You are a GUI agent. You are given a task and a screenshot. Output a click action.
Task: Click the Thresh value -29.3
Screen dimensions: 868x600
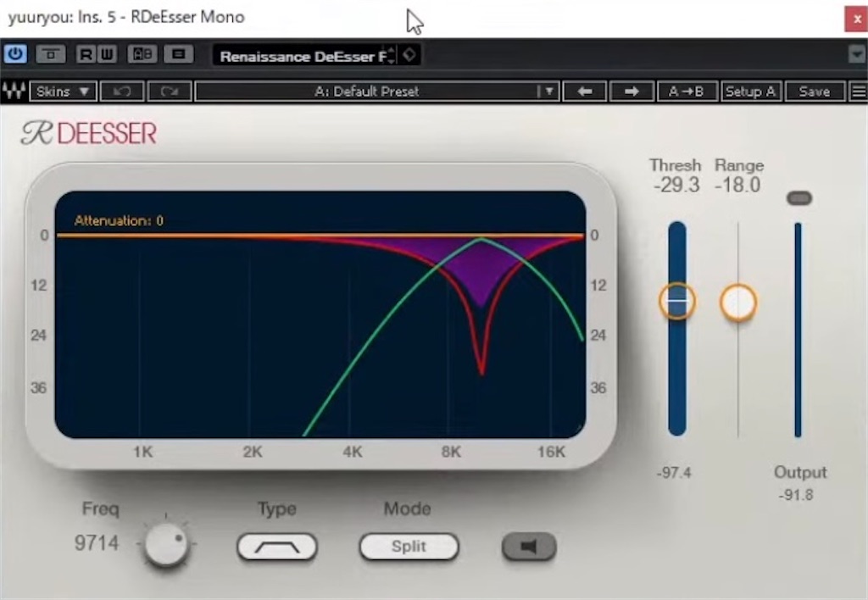click(676, 185)
